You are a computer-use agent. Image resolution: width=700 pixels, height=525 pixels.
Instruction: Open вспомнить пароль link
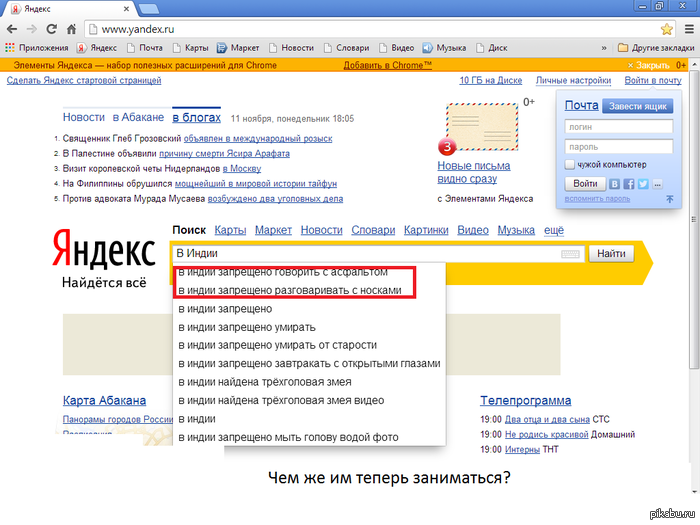pos(597,199)
